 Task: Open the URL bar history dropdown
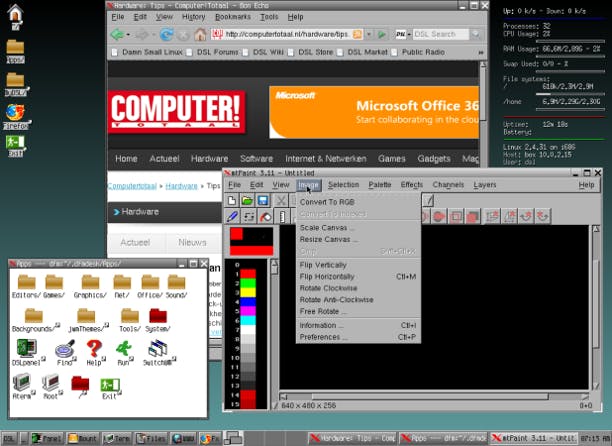pyautogui.click(x=369, y=34)
